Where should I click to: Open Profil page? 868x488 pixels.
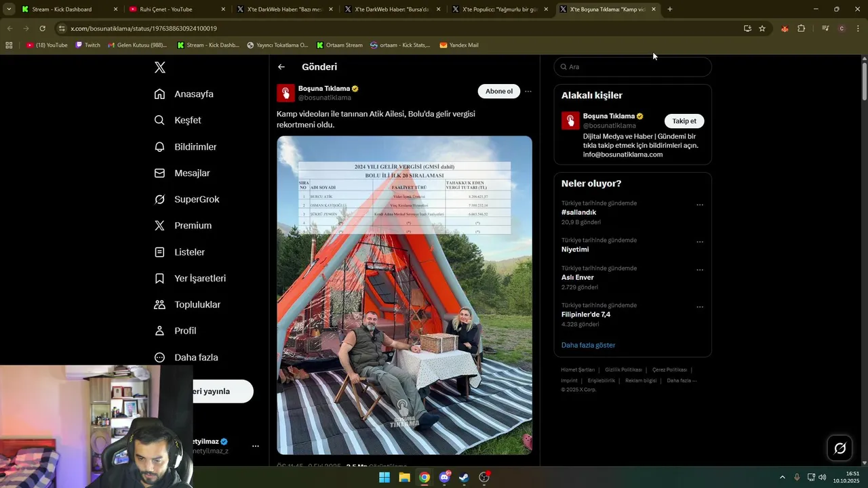[175, 331]
